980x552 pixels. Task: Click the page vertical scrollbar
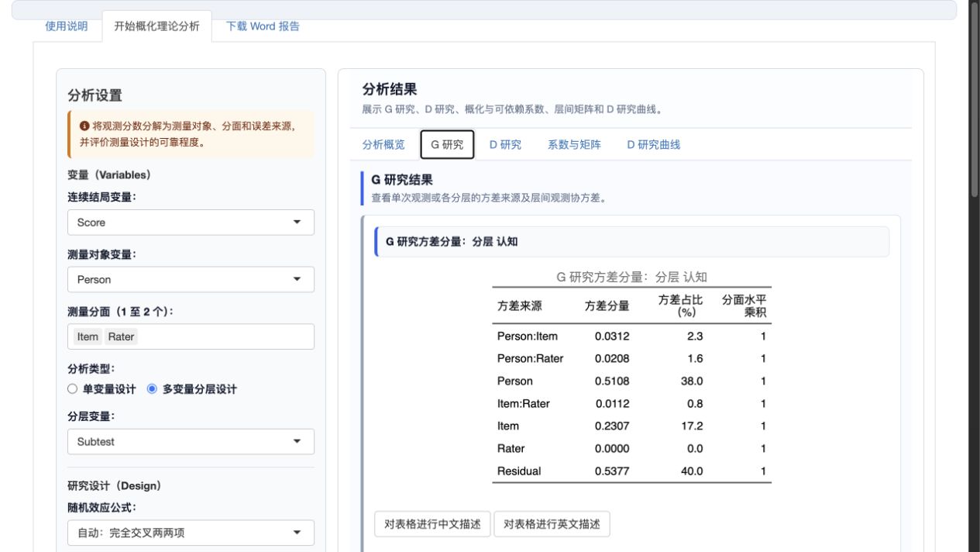coord(974,101)
